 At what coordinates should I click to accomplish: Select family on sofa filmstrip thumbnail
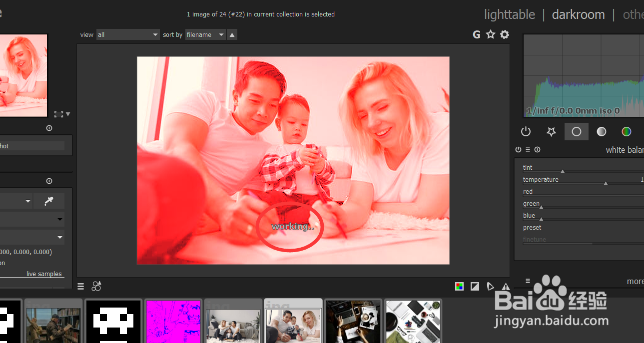(233, 321)
